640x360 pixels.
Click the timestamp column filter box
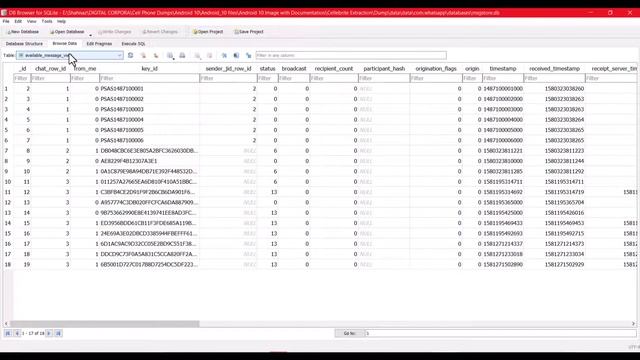503,78
